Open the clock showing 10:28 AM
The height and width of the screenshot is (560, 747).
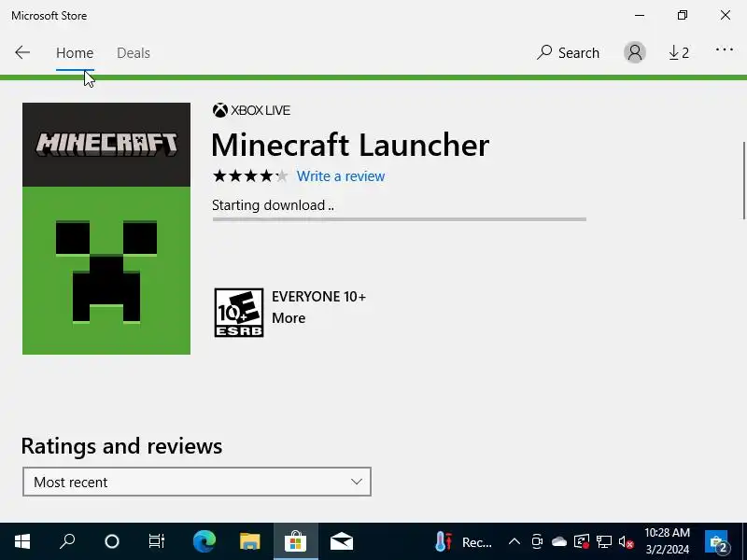667,541
